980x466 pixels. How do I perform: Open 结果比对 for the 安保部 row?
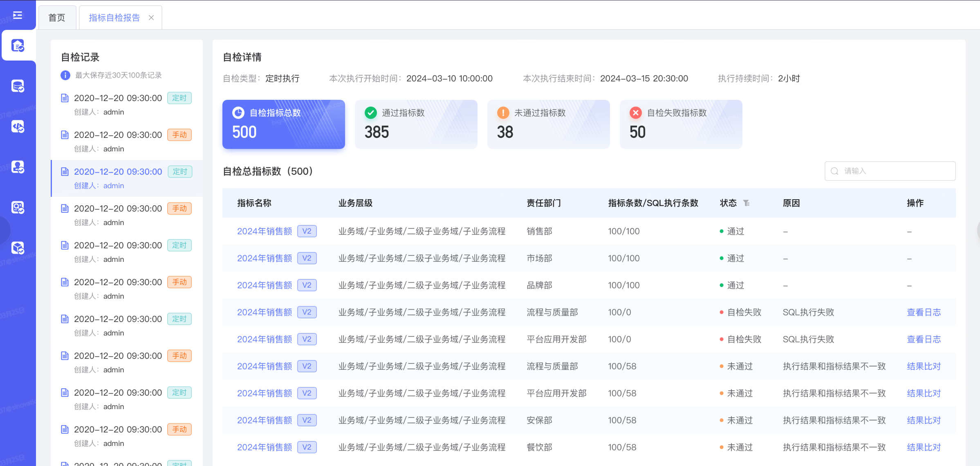click(924, 420)
